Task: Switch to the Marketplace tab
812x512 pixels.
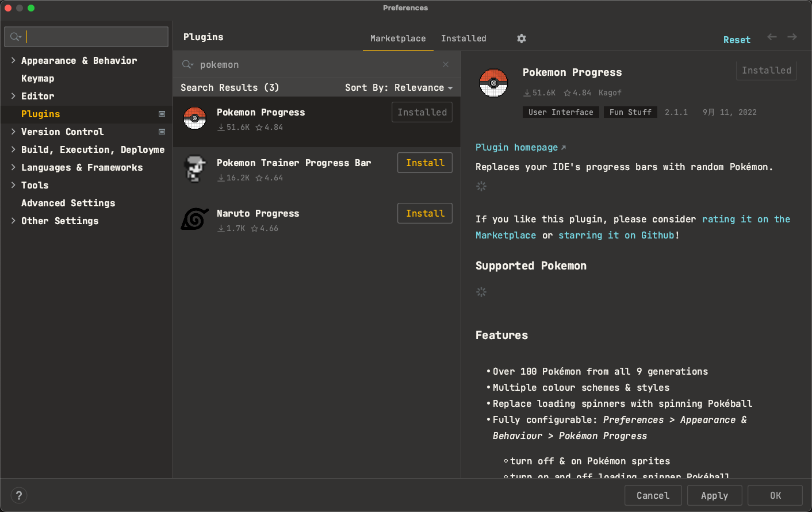Action: [398, 39]
